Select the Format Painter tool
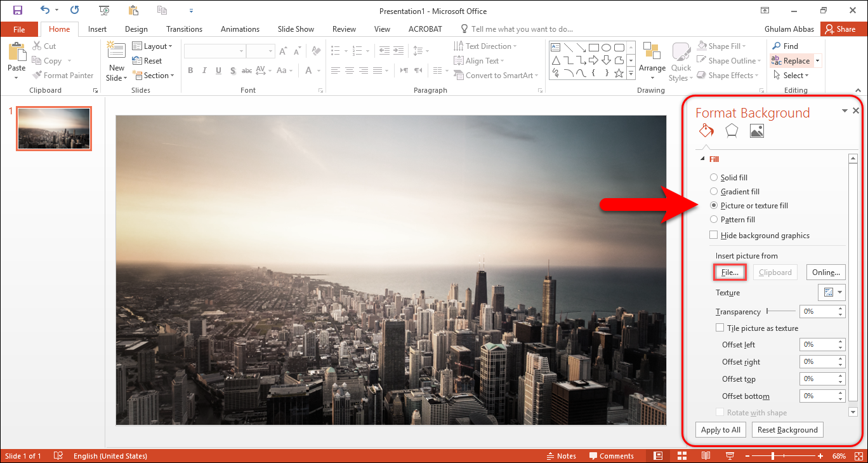 click(x=63, y=76)
